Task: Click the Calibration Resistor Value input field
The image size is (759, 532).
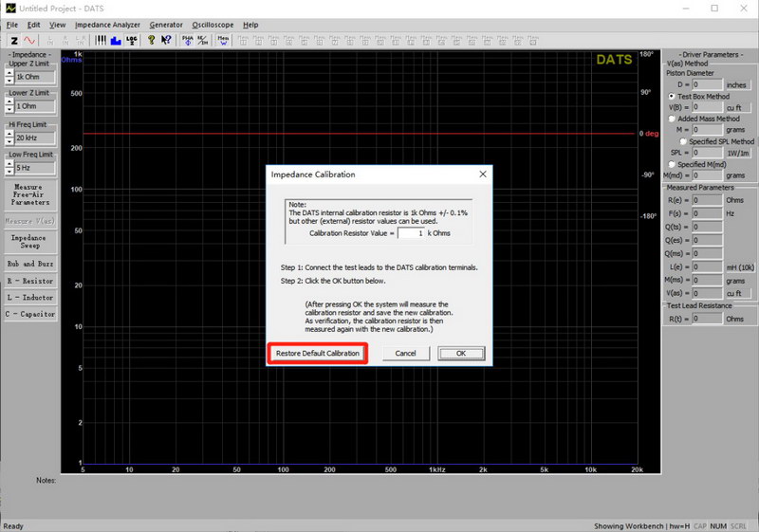Action: [410, 232]
